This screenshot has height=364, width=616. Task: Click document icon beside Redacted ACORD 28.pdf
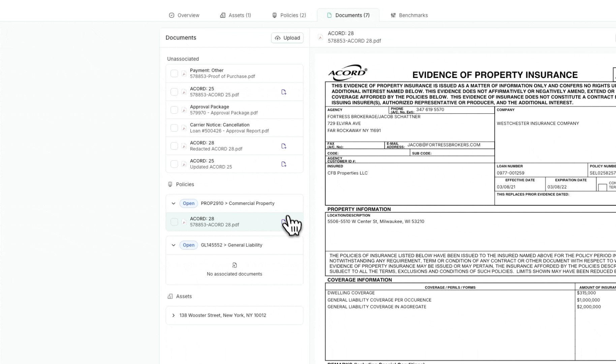284,146
